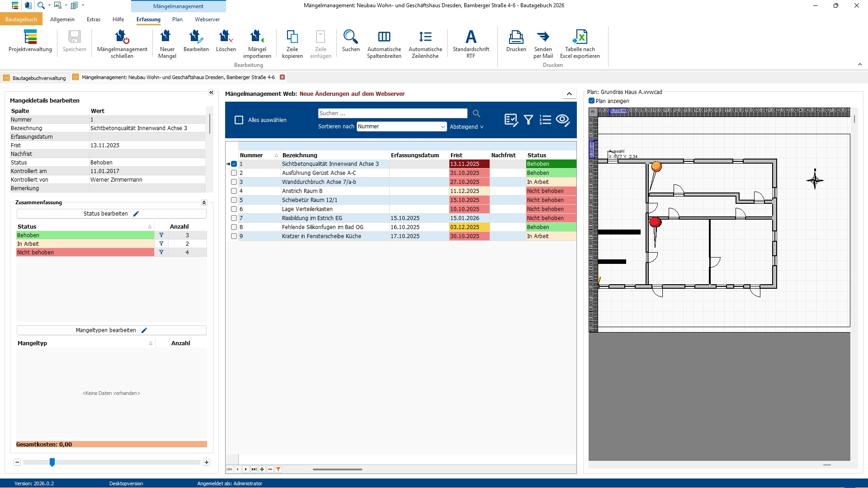Check the Alles auswählen checkbox
This screenshot has height=488, width=868.
[239, 120]
